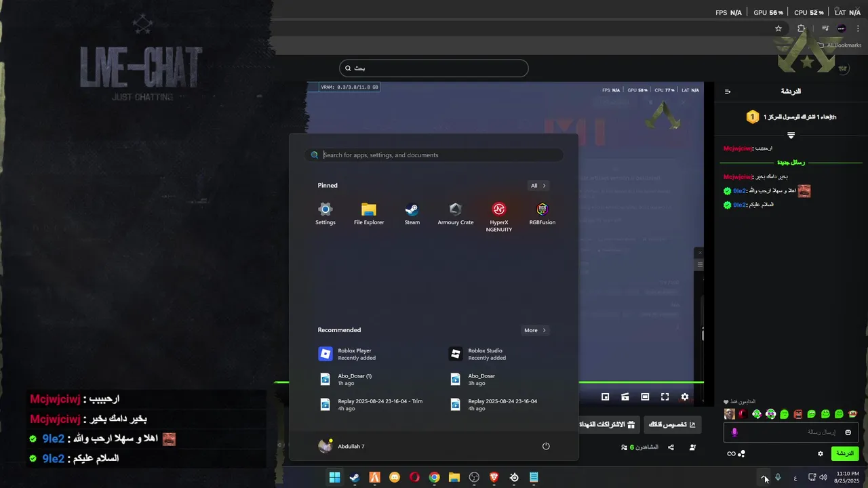Open the yellow chat bubble taskbar app

tap(395, 477)
